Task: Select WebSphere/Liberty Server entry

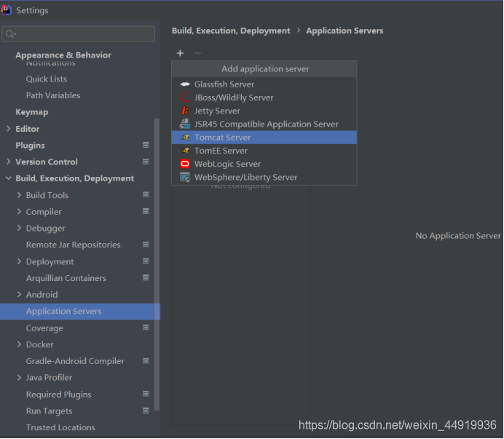Action: click(264, 177)
